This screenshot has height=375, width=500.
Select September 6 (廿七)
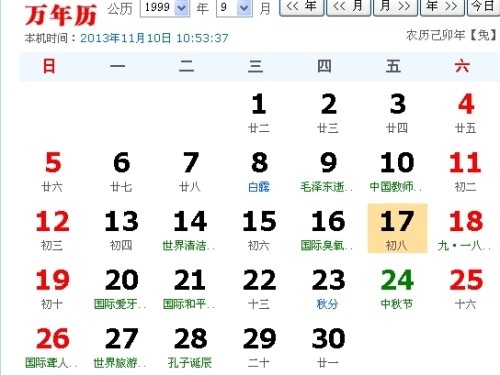(x=121, y=171)
